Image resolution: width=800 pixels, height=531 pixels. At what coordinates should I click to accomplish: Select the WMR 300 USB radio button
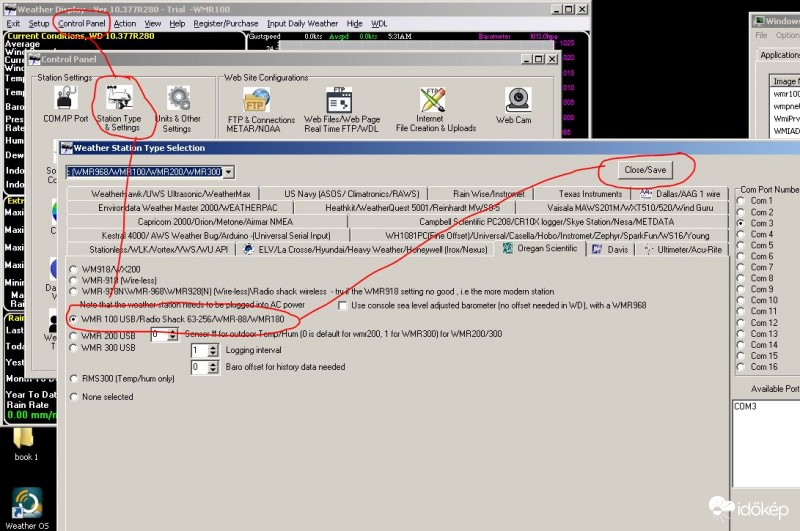point(73,347)
